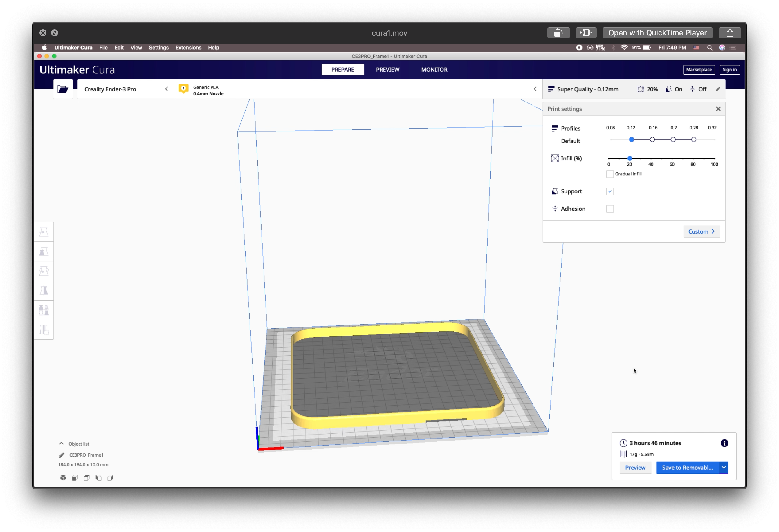
Task: Switch to front view cube
Action: click(x=75, y=478)
